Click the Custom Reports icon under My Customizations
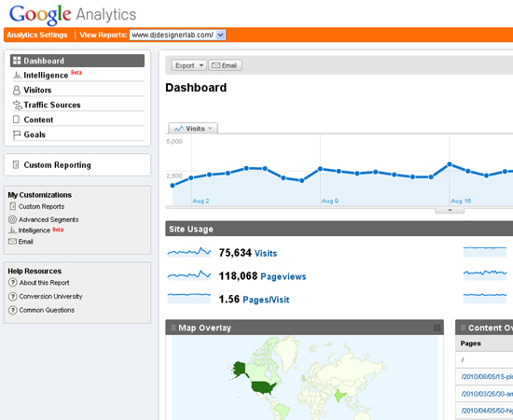 pyautogui.click(x=13, y=206)
